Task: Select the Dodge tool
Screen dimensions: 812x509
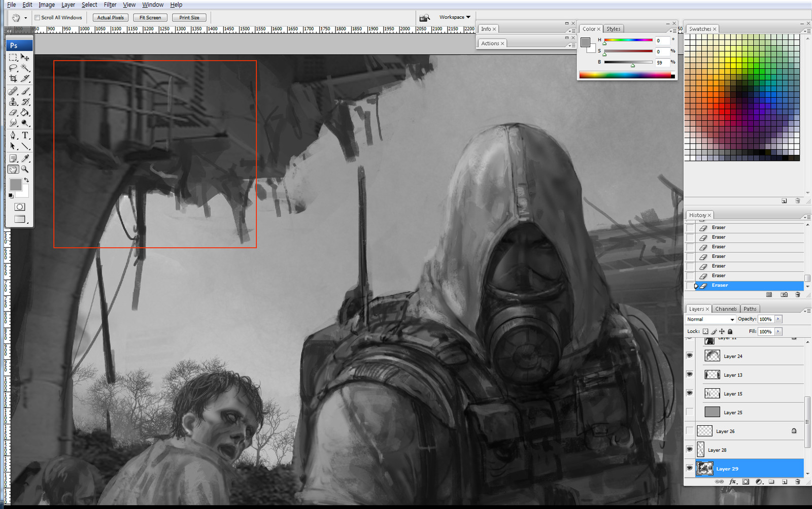Action: coord(25,123)
